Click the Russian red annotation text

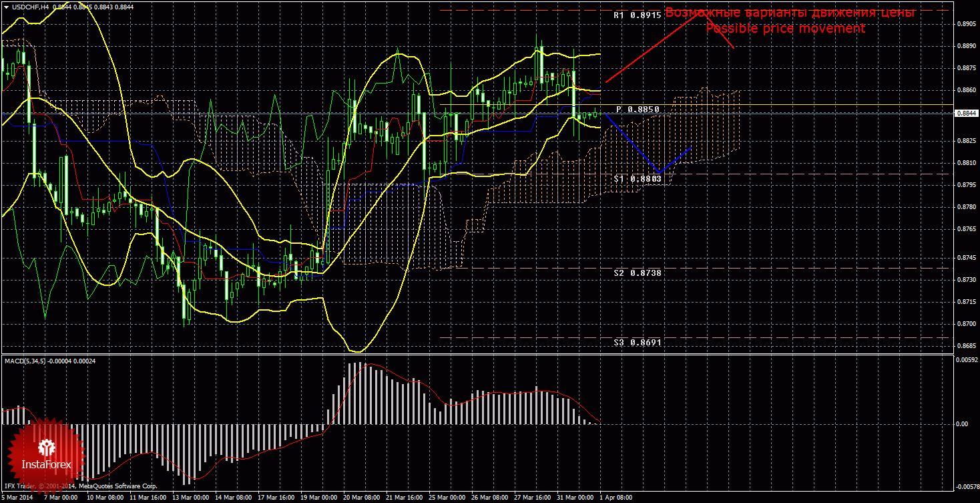tap(790, 13)
